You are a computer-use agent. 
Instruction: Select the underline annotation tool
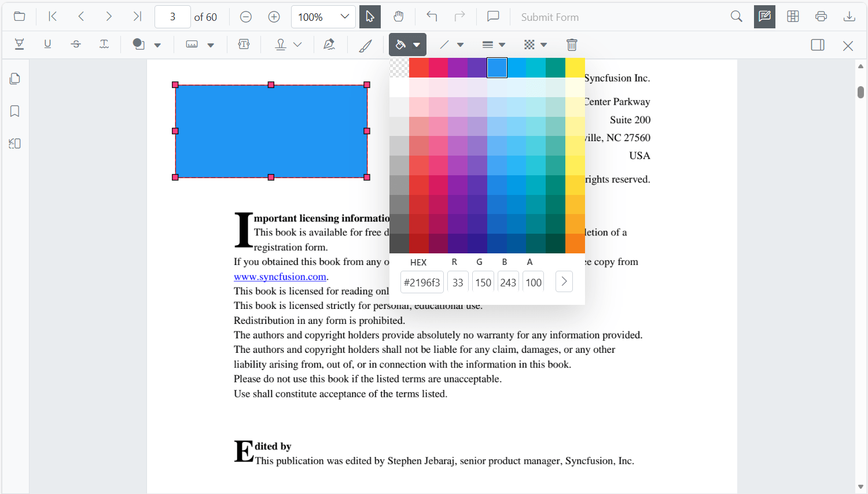click(47, 45)
